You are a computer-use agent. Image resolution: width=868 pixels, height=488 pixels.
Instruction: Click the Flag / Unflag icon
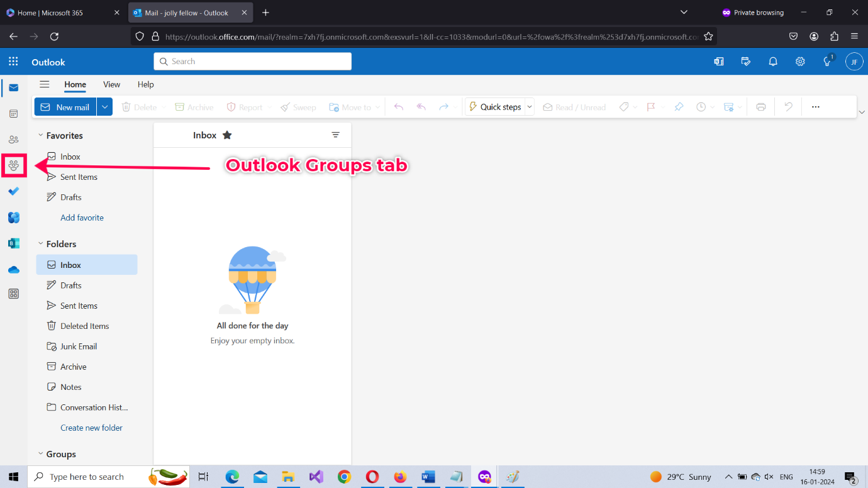click(x=651, y=108)
